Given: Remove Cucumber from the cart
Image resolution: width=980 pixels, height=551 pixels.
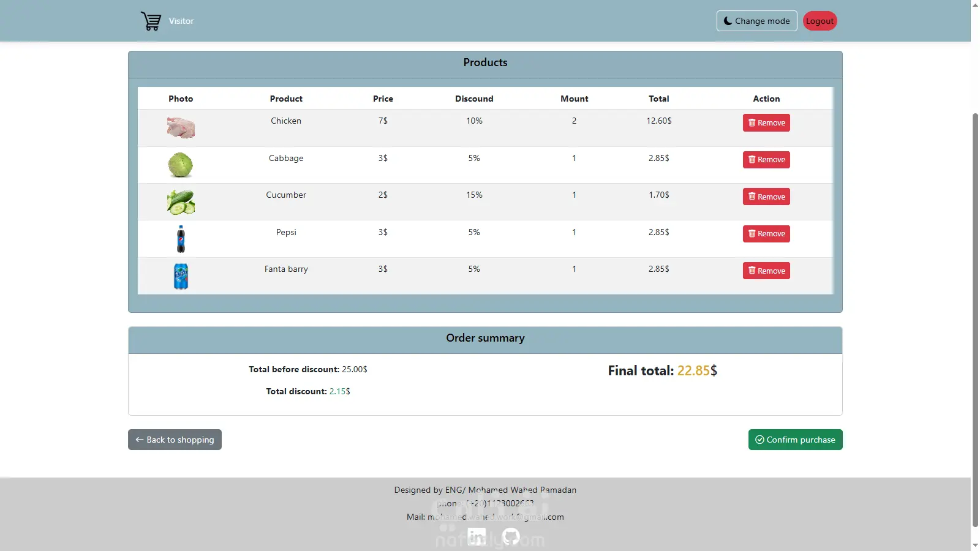Looking at the screenshot, I should (766, 197).
